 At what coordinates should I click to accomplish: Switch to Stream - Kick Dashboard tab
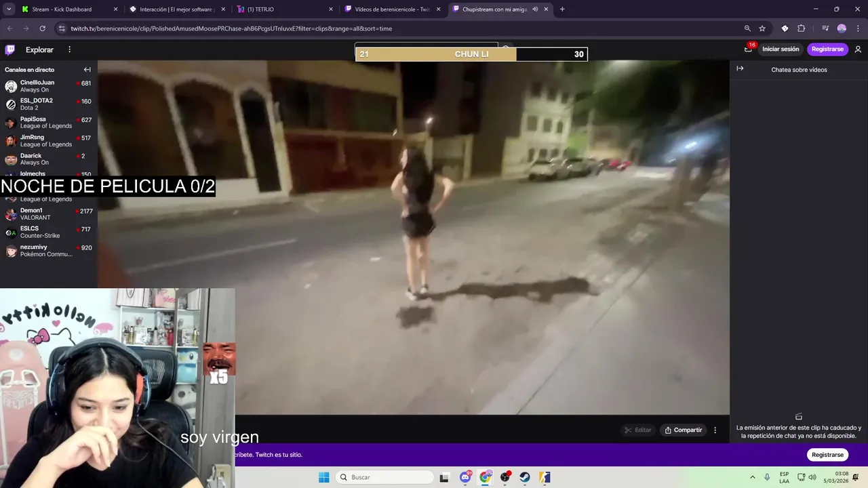(68, 9)
